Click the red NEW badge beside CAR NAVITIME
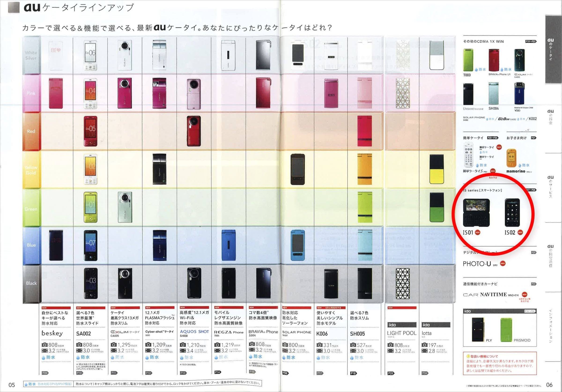 [x=524, y=295]
